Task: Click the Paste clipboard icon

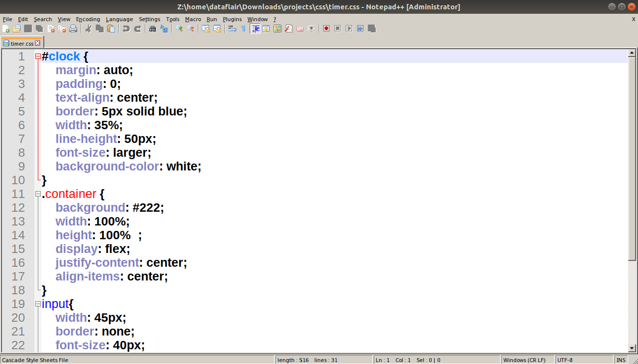Action: coord(111,28)
